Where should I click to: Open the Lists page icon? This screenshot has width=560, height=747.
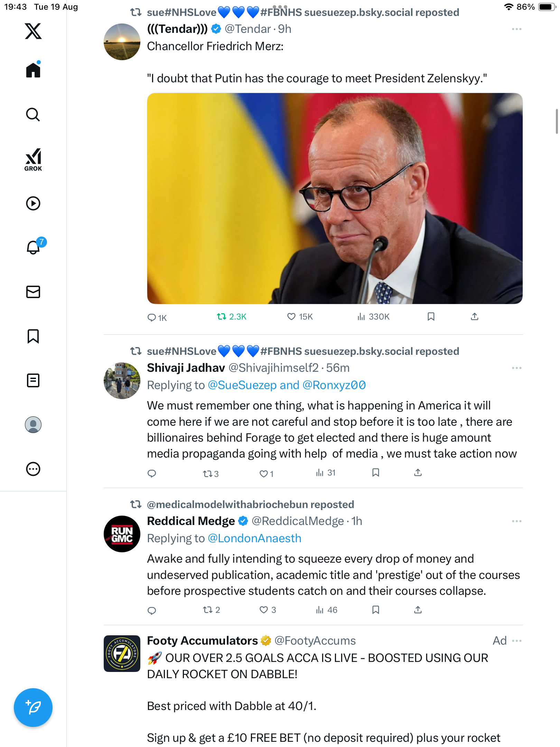(x=33, y=380)
